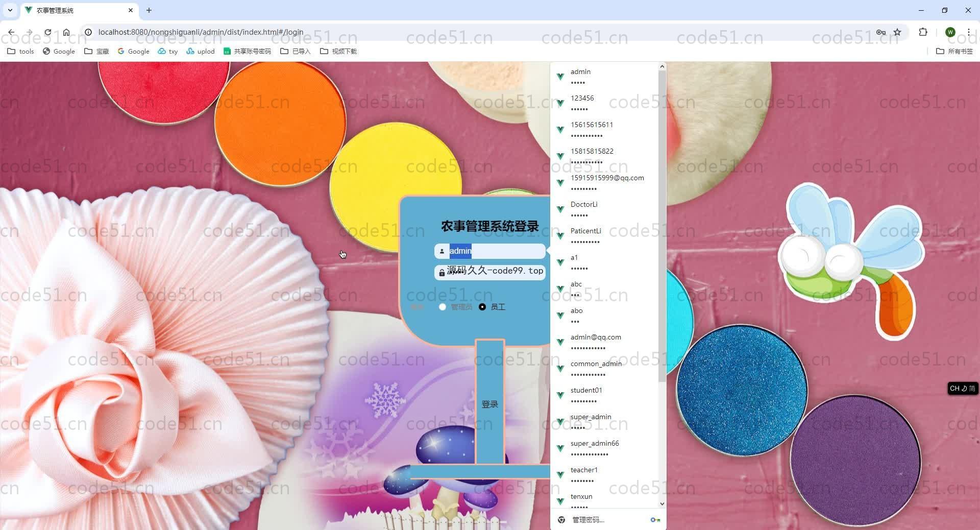Open the first Google bookmark with globe icon
This screenshot has width=980, height=530.
(59, 51)
